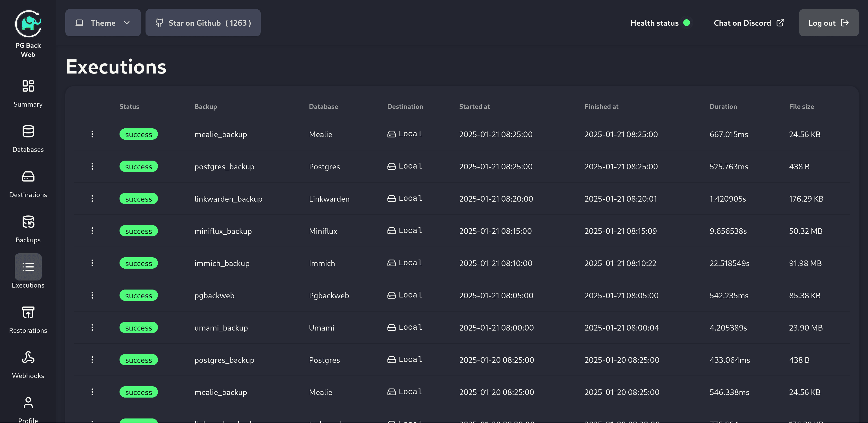Click the Status column header
Screen dimensions: 868x423
click(129, 106)
